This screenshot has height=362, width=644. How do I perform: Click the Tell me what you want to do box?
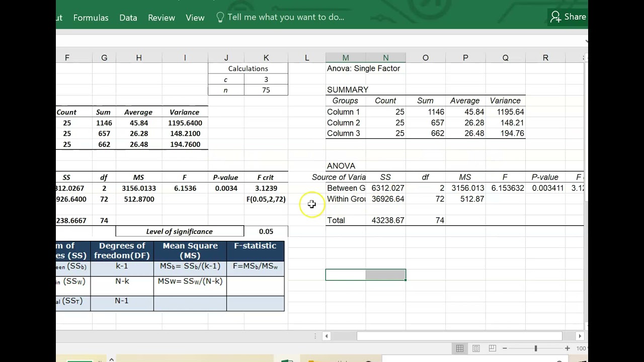point(286,17)
